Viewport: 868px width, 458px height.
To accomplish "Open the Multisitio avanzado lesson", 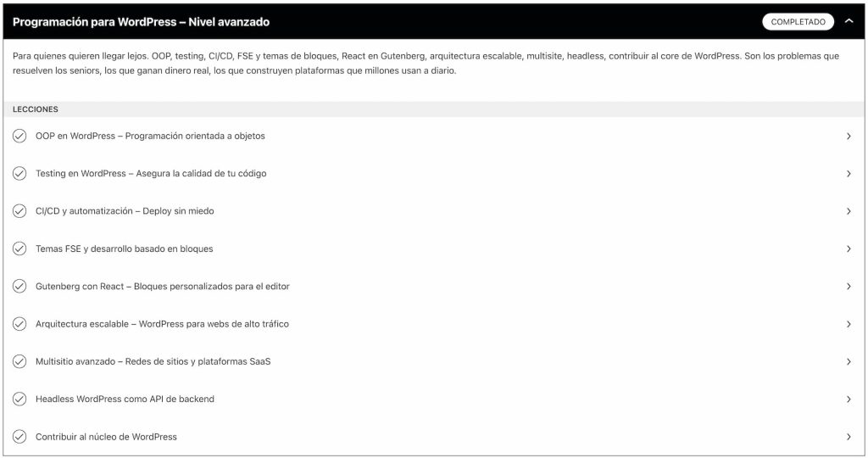I will point(153,361).
